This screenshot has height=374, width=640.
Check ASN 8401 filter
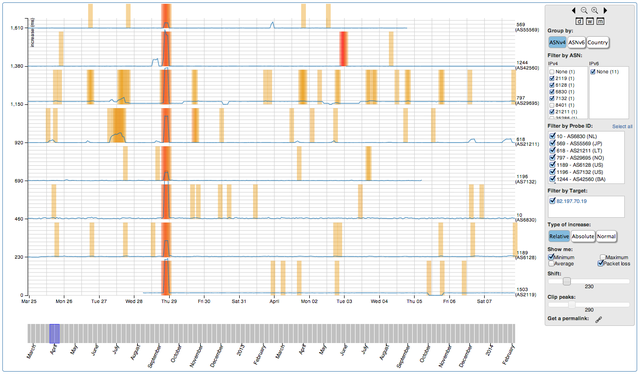click(552, 105)
